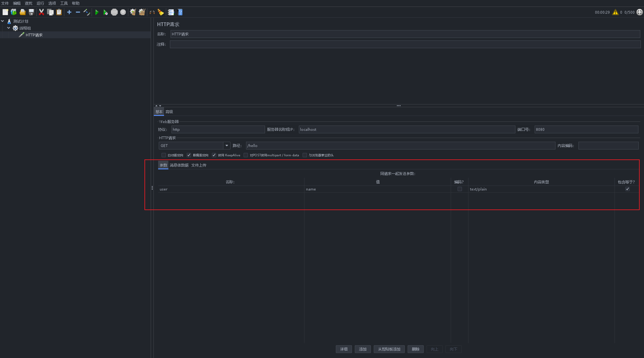Image resolution: width=644 pixels, height=358 pixels.
Task: Click the green Start test run icon
Action: point(97,12)
